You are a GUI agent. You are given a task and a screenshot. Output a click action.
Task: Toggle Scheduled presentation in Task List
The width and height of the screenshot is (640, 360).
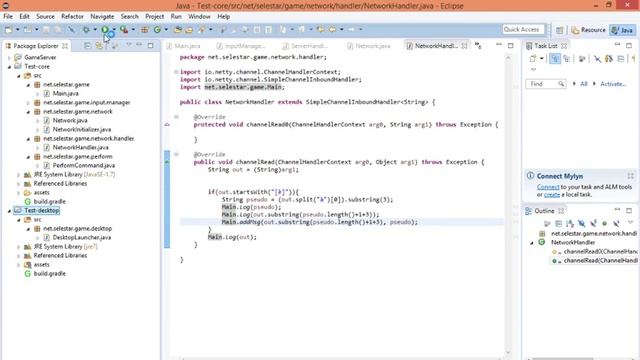[567, 59]
